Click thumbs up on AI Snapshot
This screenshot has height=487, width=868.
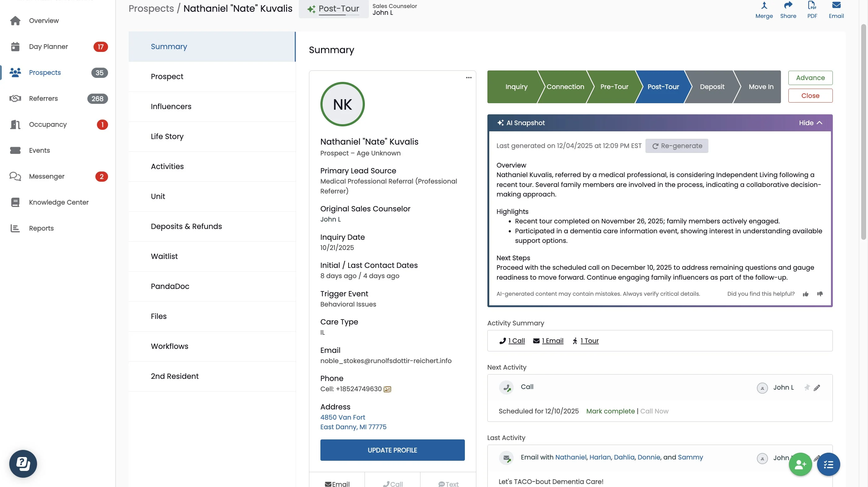(x=806, y=294)
